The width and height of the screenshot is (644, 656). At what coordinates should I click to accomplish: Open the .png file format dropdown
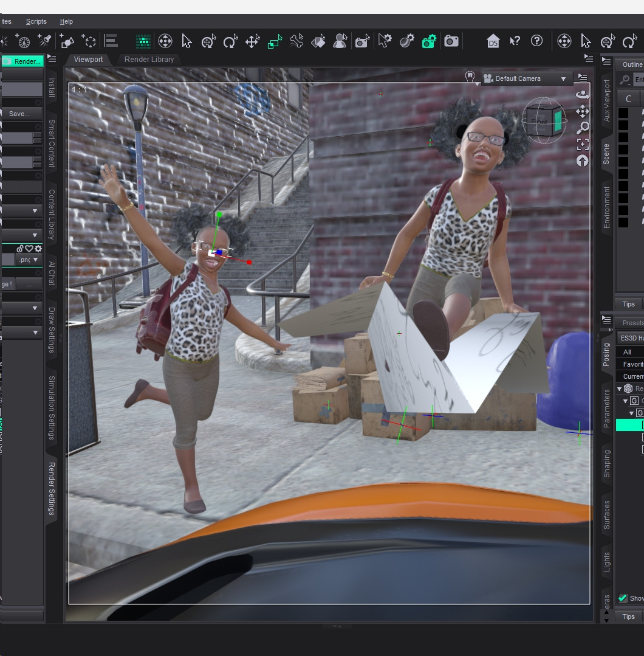(x=27, y=260)
